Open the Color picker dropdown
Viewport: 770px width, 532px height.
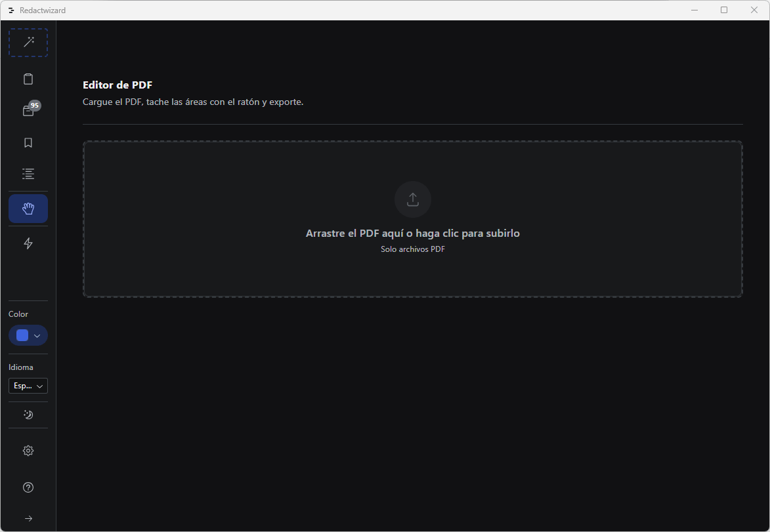pos(28,335)
